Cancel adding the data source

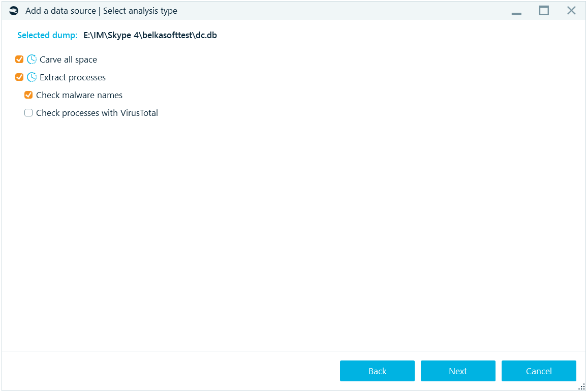click(539, 371)
